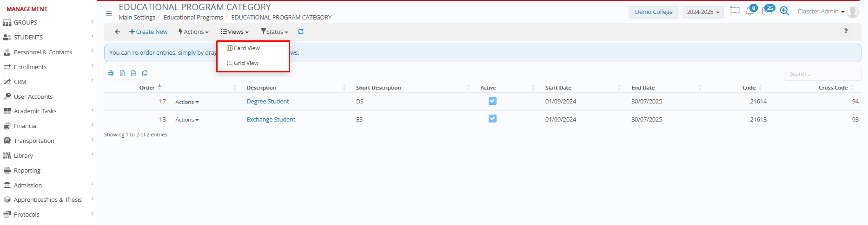Click the print table icon
Viewport: 868px width, 225px height.
click(x=111, y=73)
